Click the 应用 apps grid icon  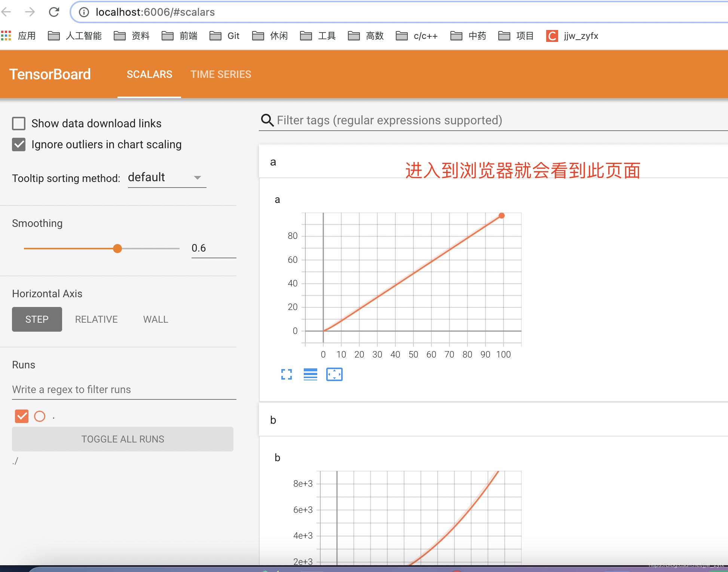click(x=6, y=36)
